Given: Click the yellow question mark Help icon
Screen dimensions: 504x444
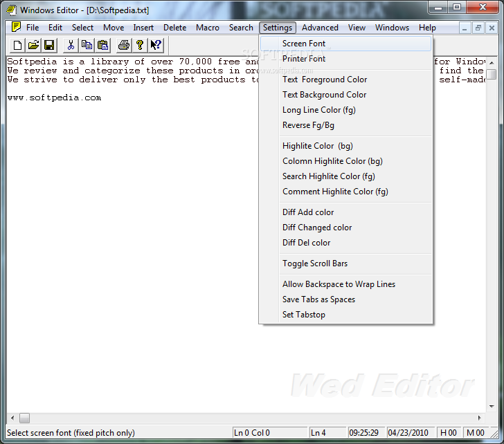Looking at the screenshot, I should coord(140,45).
